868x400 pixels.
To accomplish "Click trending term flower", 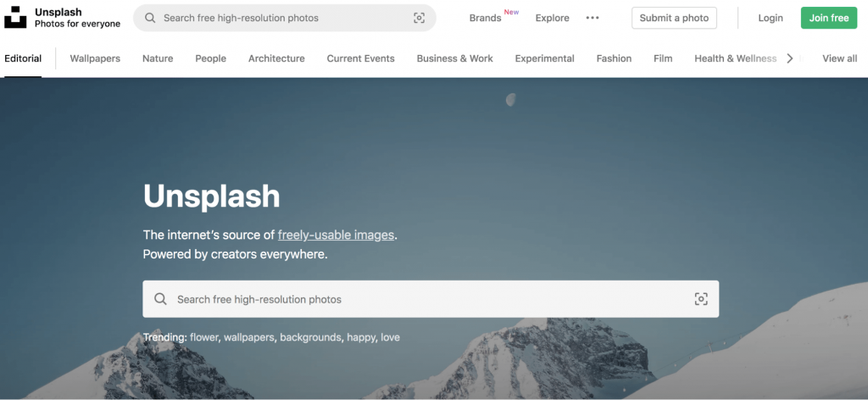I will click(205, 337).
